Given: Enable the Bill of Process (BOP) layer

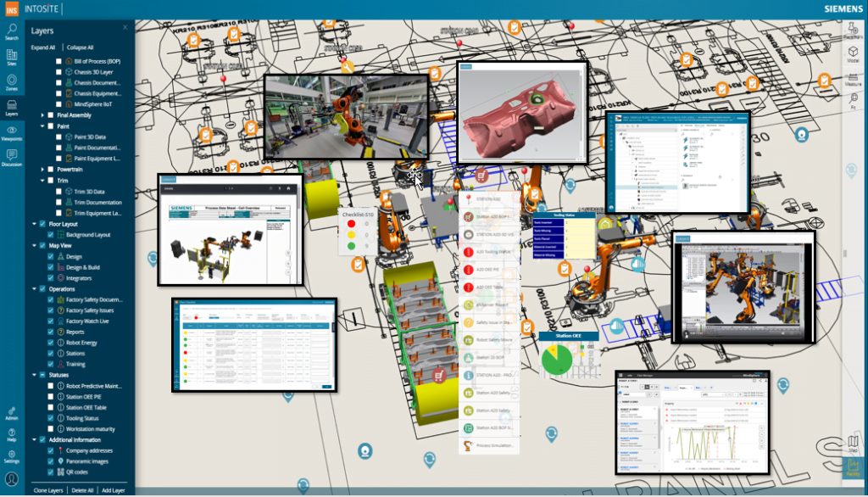Looking at the screenshot, I should (58, 61).
